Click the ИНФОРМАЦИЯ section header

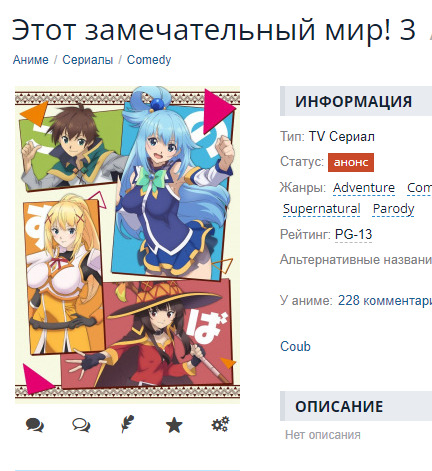coord(356,101)
